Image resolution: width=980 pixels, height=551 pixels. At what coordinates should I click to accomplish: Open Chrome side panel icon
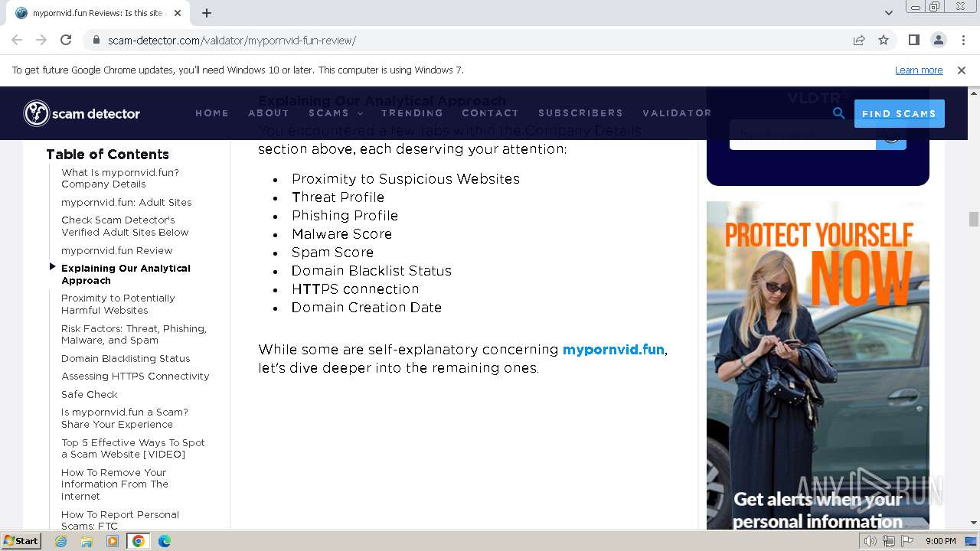[x=914, y=40]
